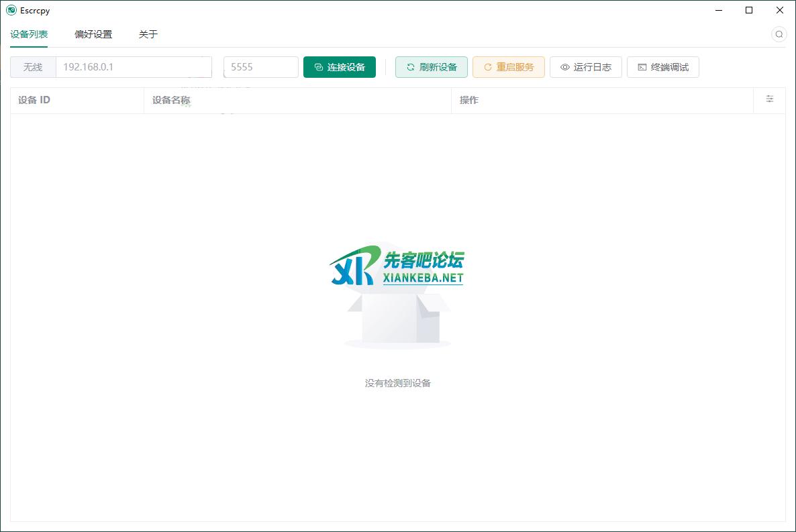
Task: Click the search icon in top right corner
Action: pyautogui.click(x=779, y=34)
